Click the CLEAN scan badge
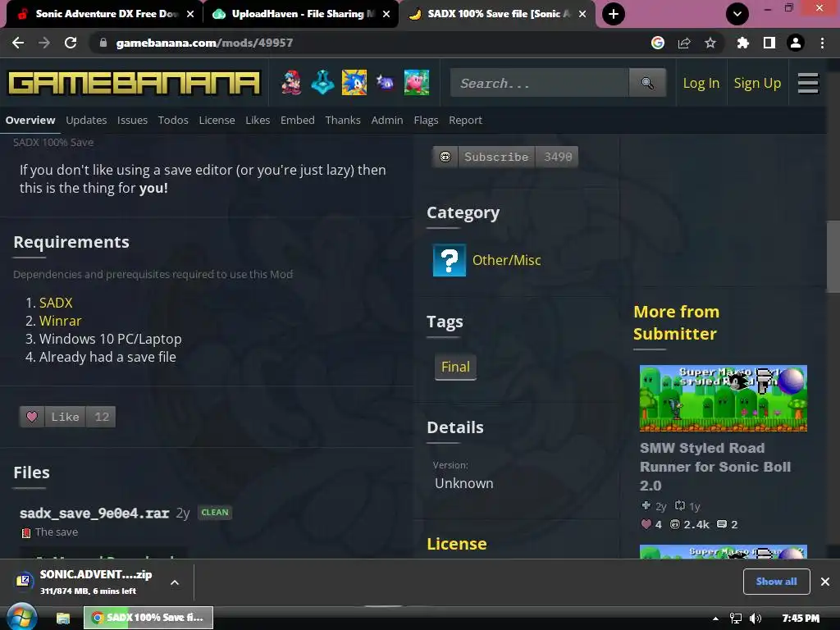The width and height of the screenshot is (840, 630). [215, 513]
